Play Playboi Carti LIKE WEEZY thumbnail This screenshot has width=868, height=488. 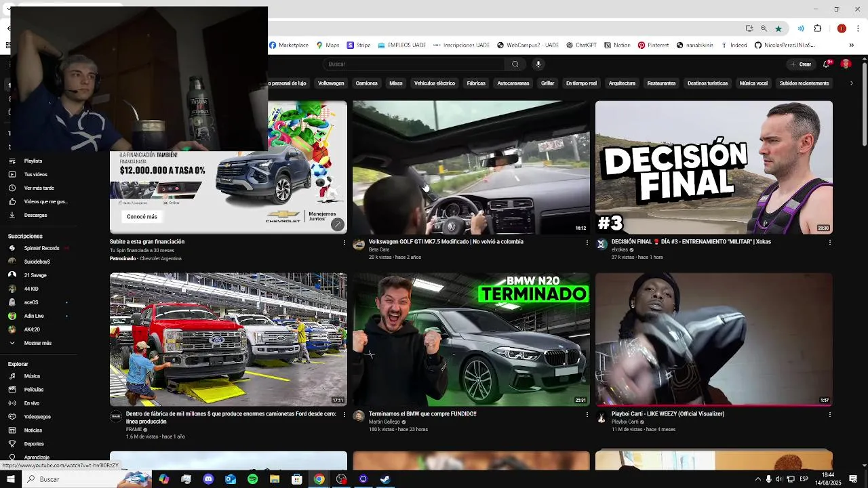click(714, 340)
